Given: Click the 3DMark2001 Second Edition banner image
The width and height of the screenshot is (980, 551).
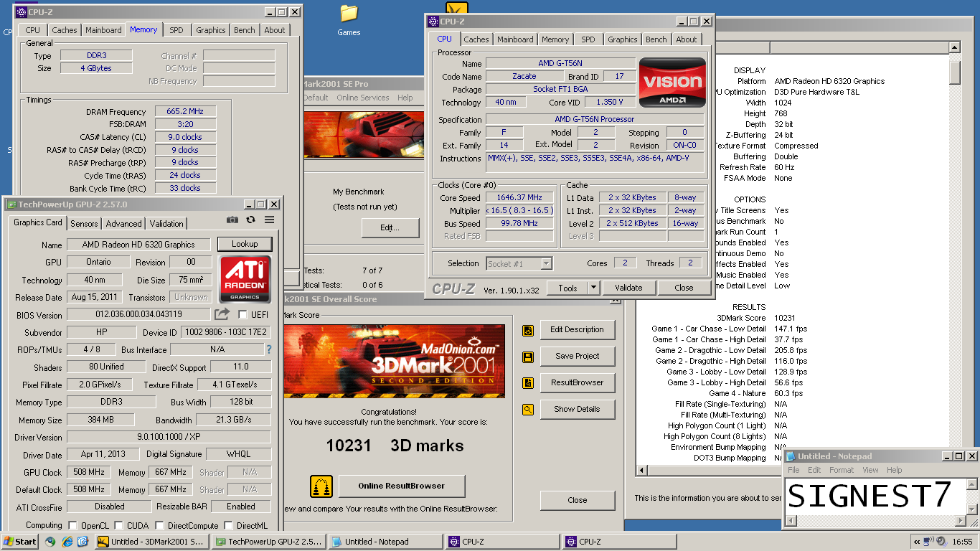Looking at the screenshot, I should click(x=394, y=362).
